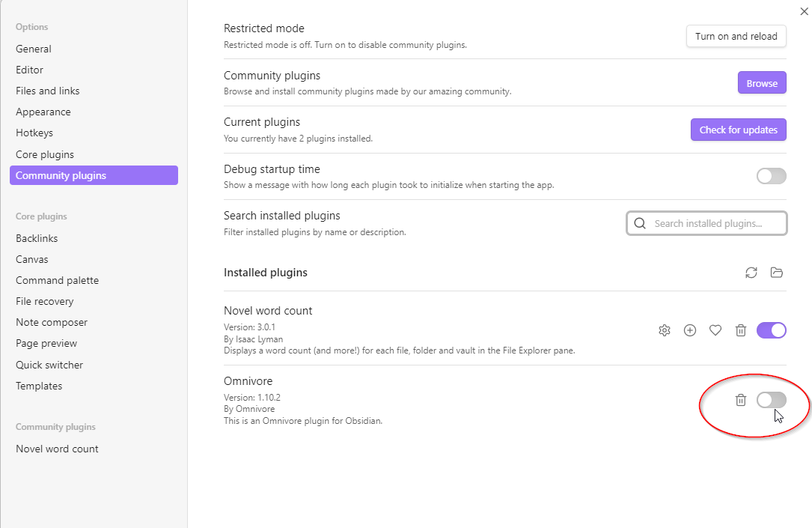Reload plugins with the refresh icon
The width and height of the screenshot is (812, 528).
[751, 273]
